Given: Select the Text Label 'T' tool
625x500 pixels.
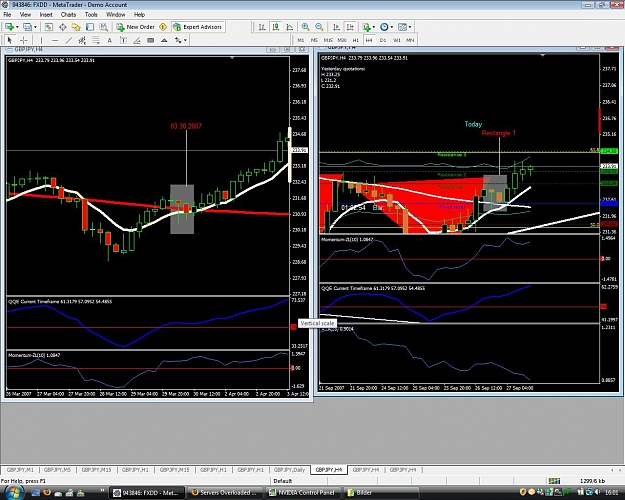Looking at the screenshot, I should pyautogui.click(x=123, y=40).
